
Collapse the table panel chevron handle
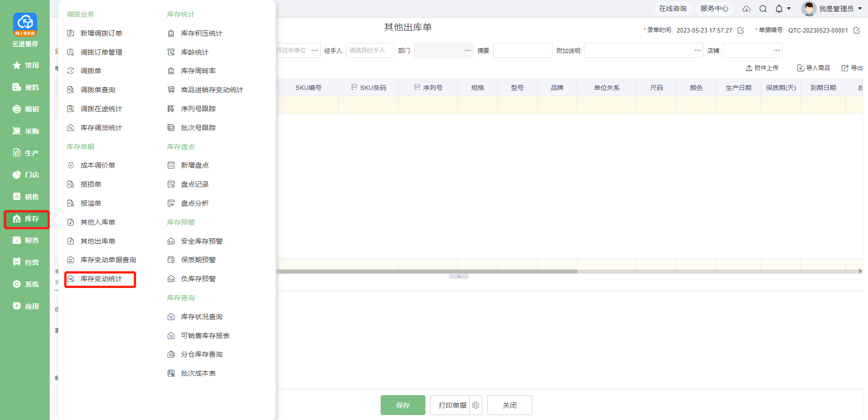click(x=459, y=276)
